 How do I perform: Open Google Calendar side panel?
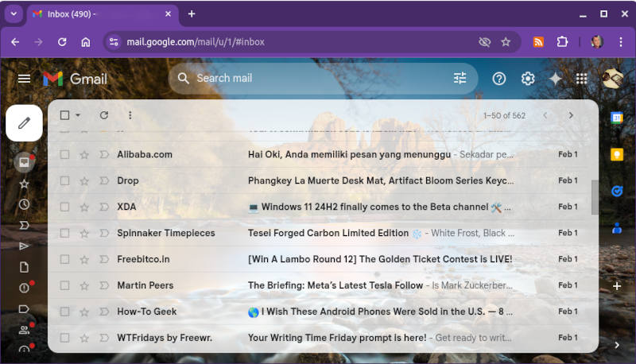pos(617,118)
